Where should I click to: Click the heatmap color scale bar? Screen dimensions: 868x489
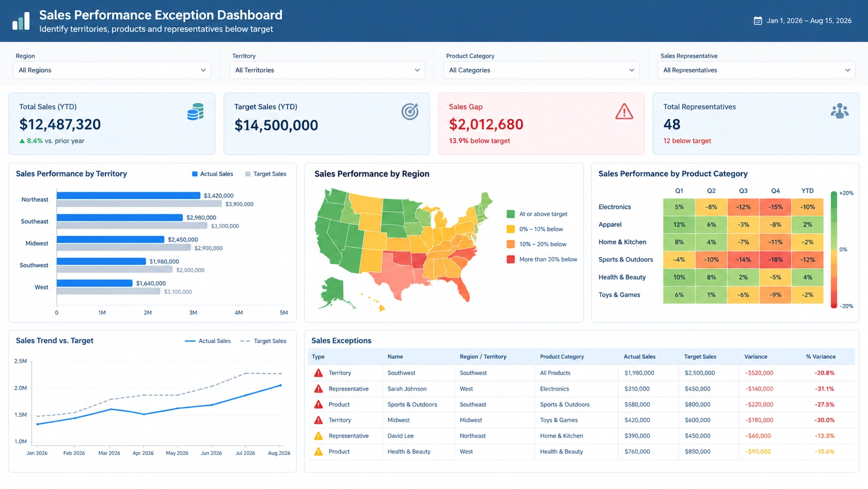(x=834, y=249)
